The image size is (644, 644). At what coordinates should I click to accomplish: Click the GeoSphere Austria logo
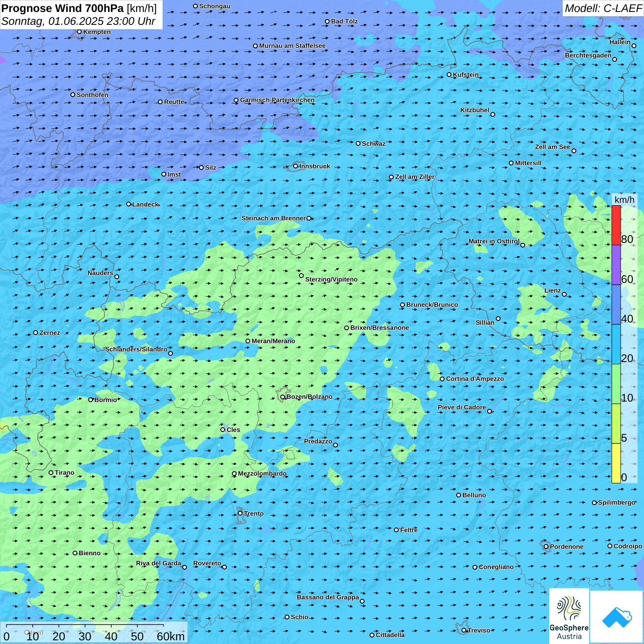pyautogui.click(x=569, y=616)
